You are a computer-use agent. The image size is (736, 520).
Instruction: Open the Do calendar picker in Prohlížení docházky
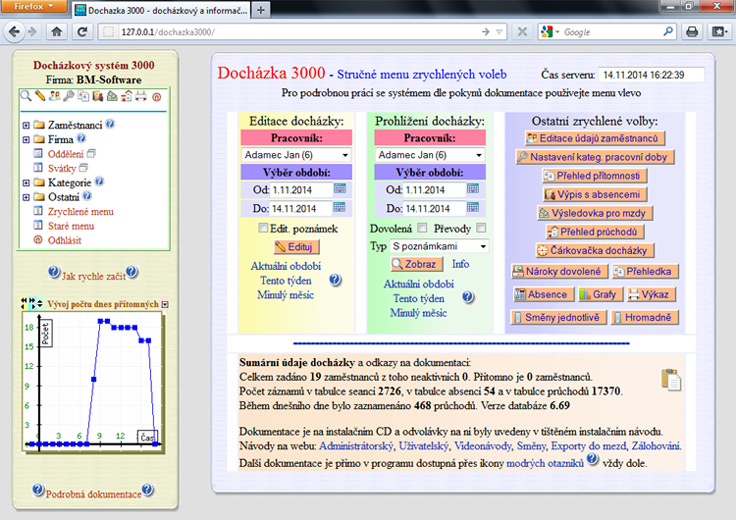click(473, 207)
